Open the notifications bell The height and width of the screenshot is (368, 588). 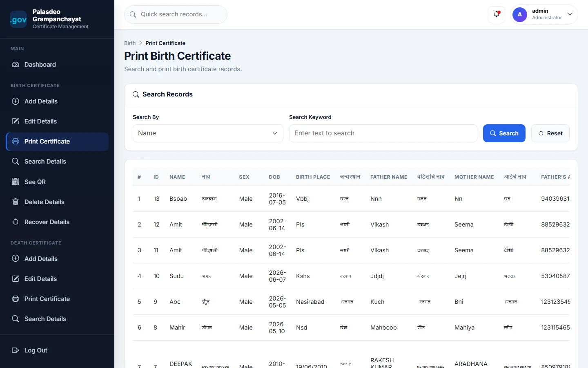497,14
